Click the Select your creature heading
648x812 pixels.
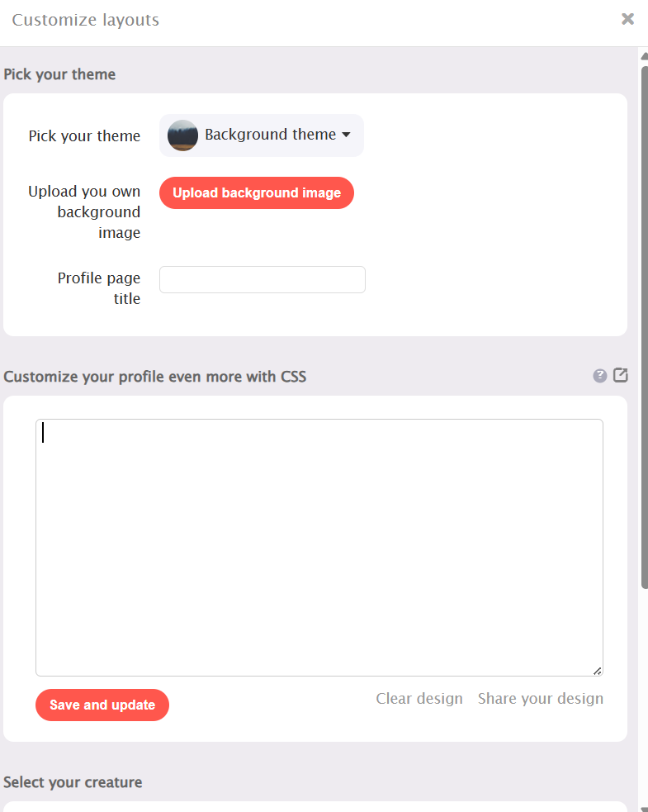(x=73, y=782)
